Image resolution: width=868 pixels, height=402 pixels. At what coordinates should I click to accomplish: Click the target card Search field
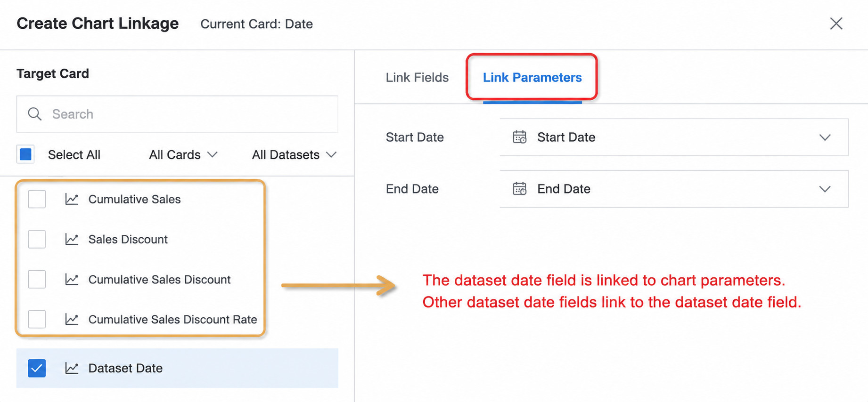pos(177,114)
